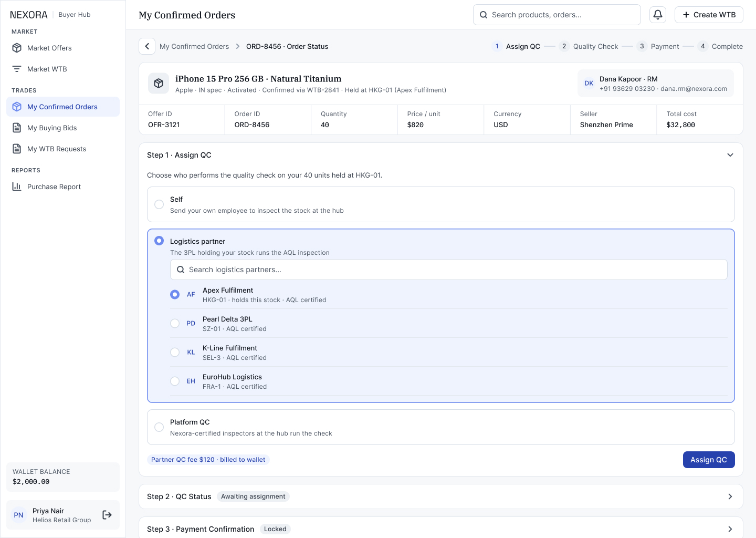Open Market Offers in sidebar
The height and width of the screenshot is (538, 756).
(x=63, y=48)
